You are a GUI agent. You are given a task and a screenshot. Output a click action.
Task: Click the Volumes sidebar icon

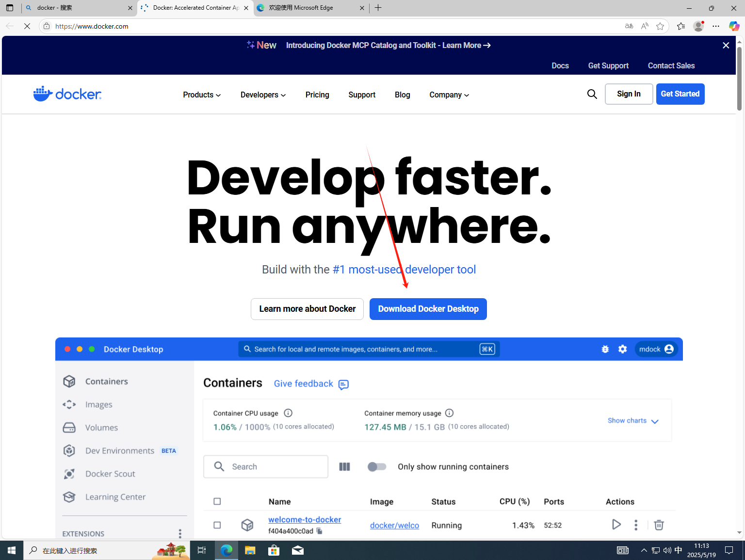coord(69,428)
